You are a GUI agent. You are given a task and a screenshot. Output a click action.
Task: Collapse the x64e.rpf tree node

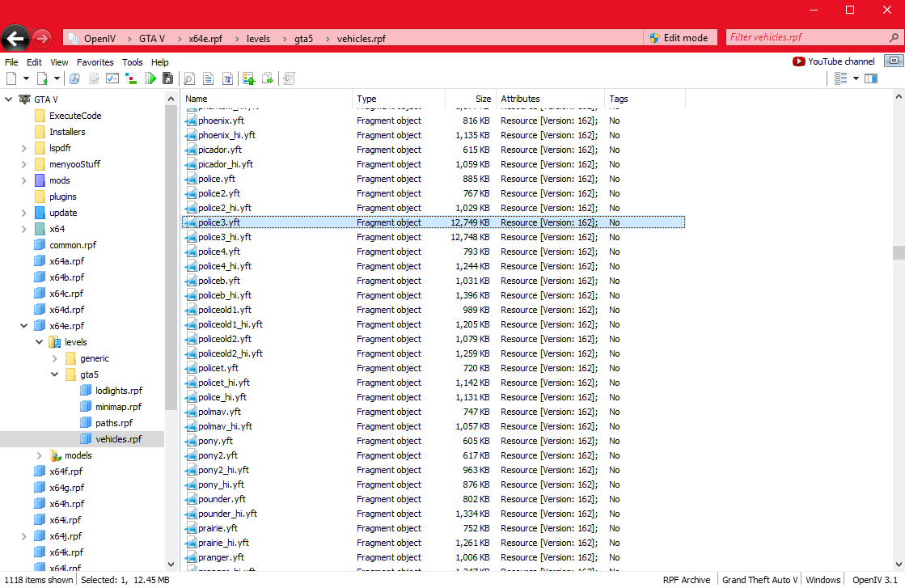click(23, 325)
